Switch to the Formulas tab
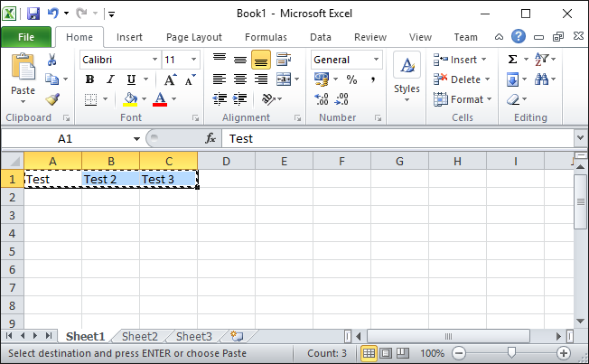 (266, 37)
